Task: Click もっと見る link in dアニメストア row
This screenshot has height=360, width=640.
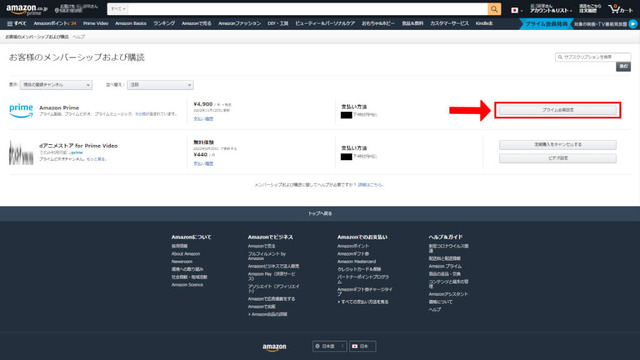Action: (96, 159)
